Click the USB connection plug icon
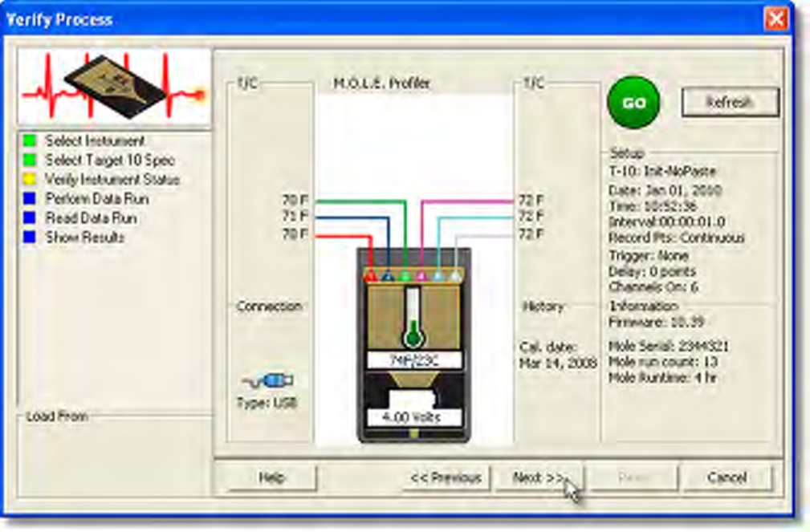 [x=267, y=381]
